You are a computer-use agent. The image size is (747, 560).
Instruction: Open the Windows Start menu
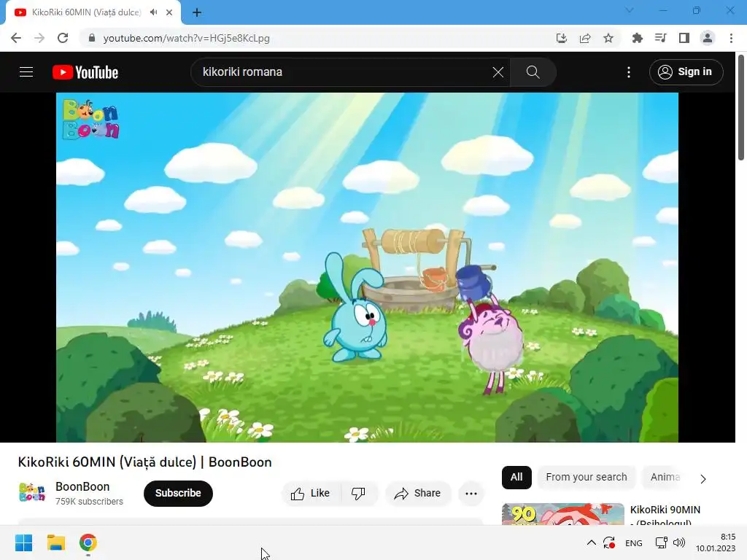tap(23, 542)
